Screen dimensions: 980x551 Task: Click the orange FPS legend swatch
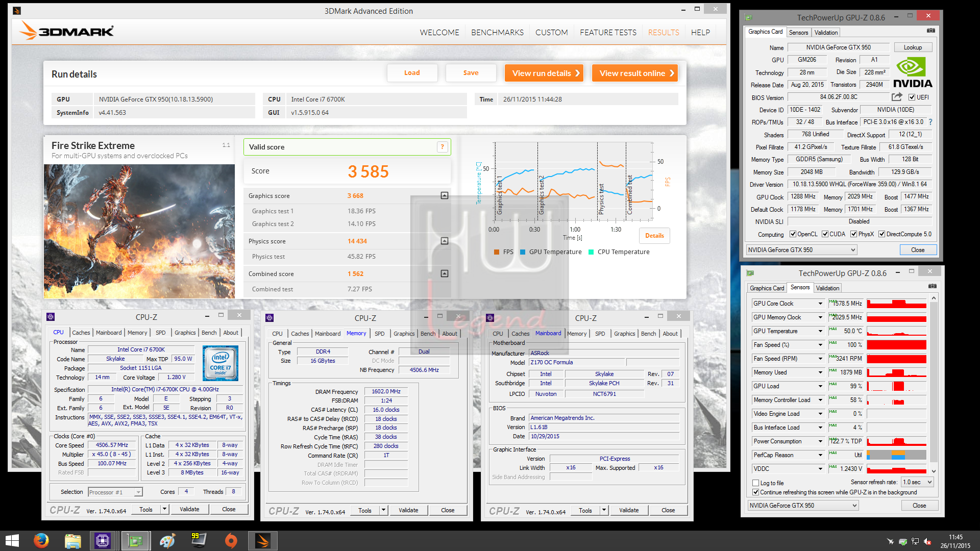tap(497, 252)
